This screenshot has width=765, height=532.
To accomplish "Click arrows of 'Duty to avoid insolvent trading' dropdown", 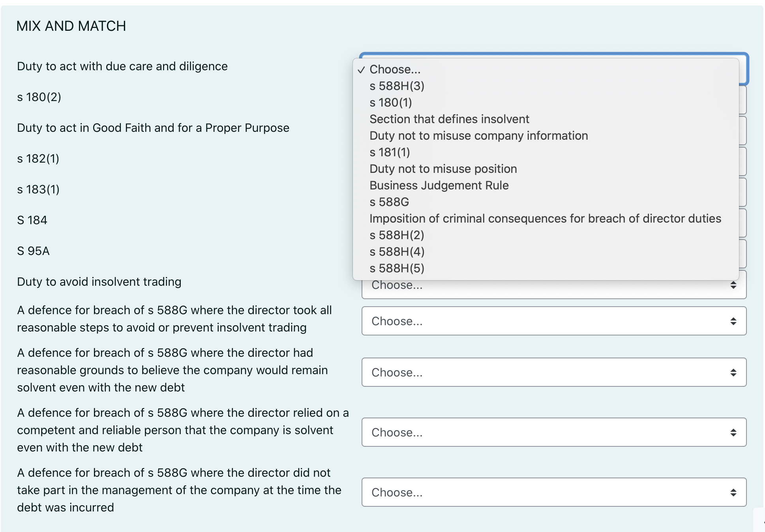I will [733, 285].
